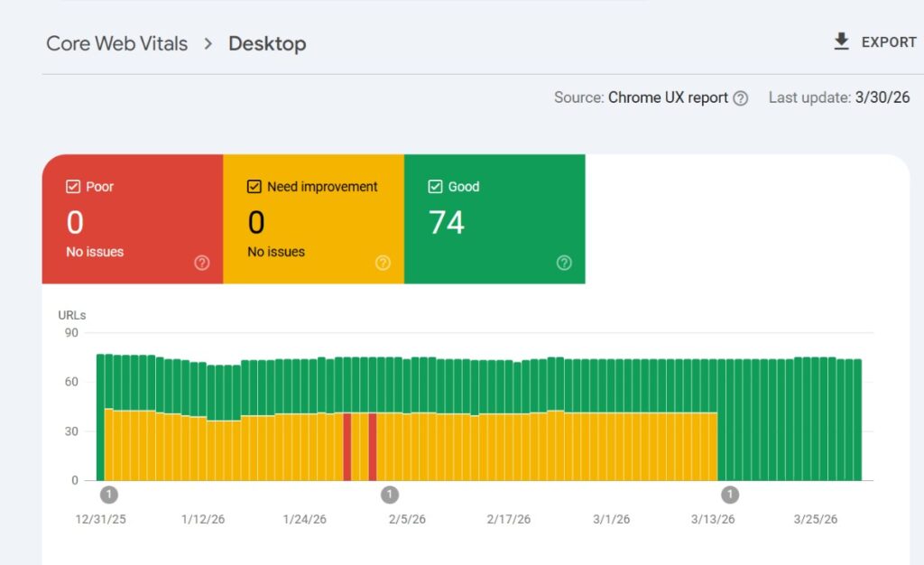Click the last green bar in the chart
Viewport: 924px width, 565px height.
pos(857,420)
